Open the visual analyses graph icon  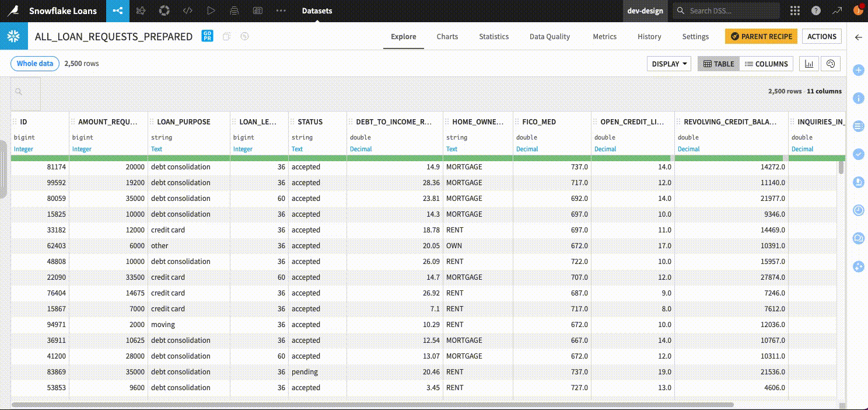click(x=141, y=11)
